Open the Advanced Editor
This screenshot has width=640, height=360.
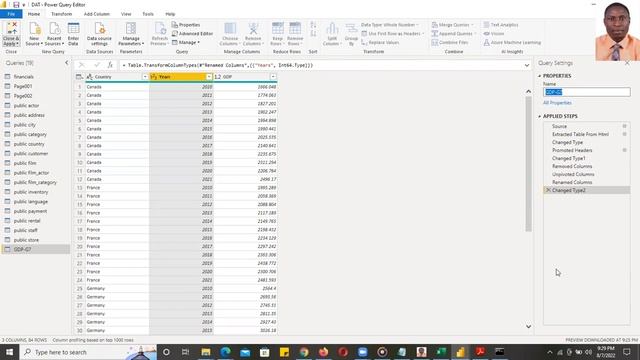tap(192, 33)
